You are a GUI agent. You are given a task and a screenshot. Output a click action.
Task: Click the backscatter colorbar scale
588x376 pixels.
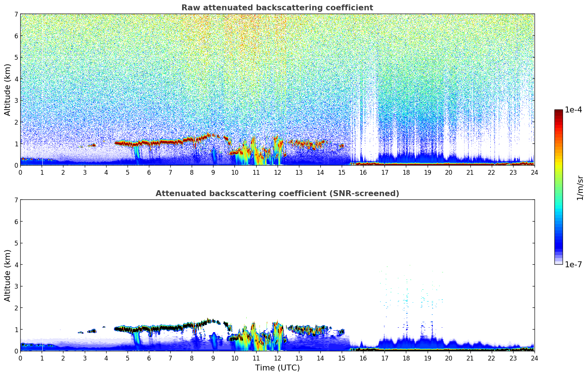[559, 187]
